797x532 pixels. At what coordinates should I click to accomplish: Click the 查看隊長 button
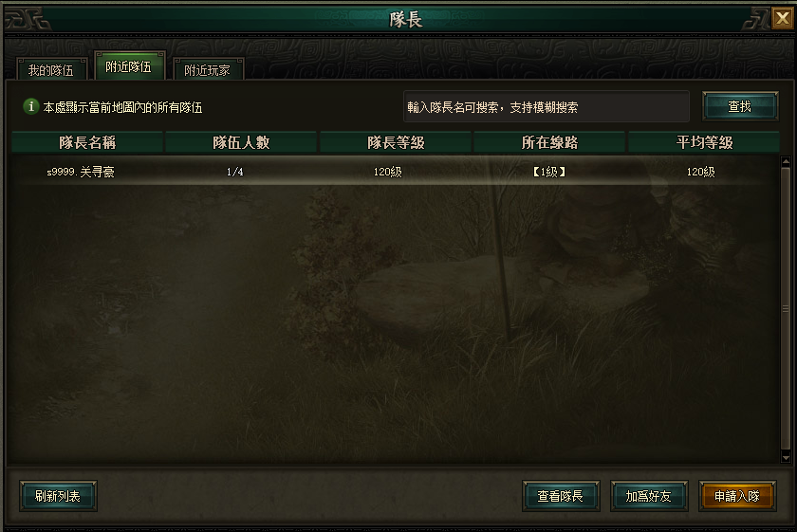click(561, 496)
